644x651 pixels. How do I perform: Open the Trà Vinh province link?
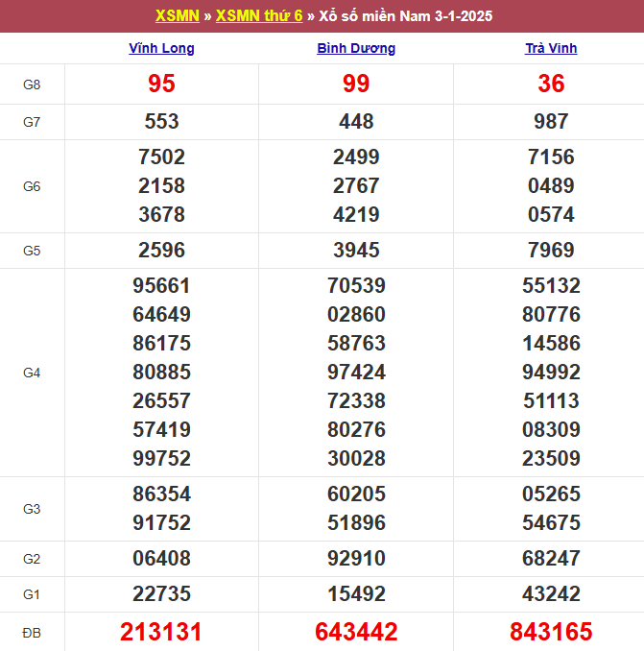coord(551,48)
